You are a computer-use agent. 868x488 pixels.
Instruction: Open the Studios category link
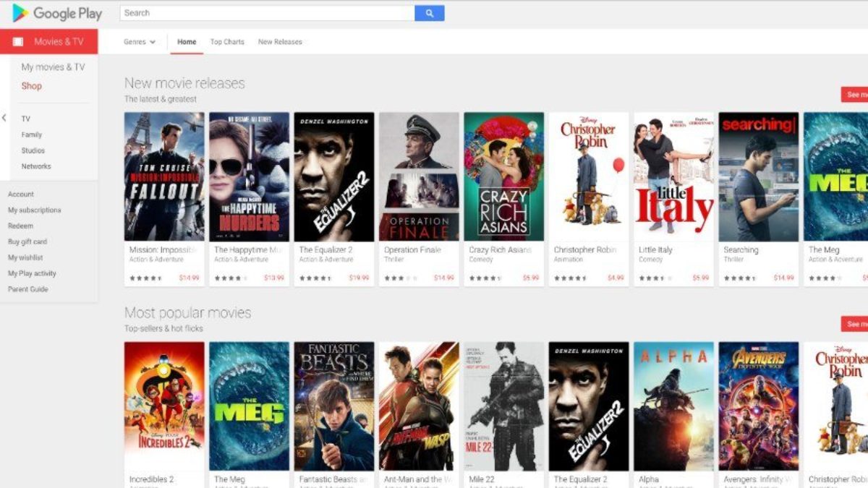click(x=33, y=150)
